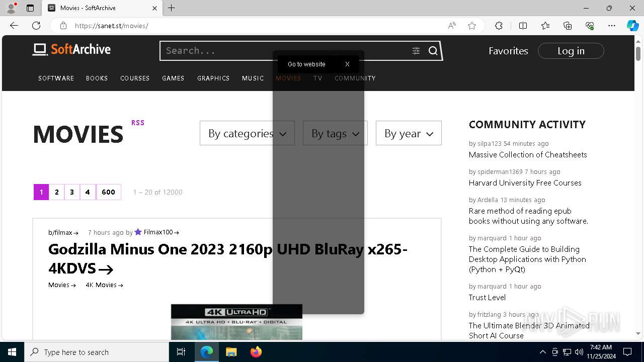Click Go to website on overlay
Screen dimensions: 644x362
[306, 64]
